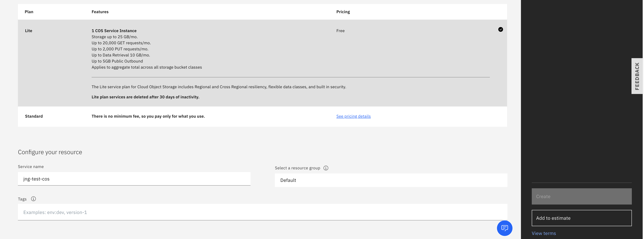Open the FEEDBACK side tab
This screenshot has width=644, height=239.
point(637,76)
